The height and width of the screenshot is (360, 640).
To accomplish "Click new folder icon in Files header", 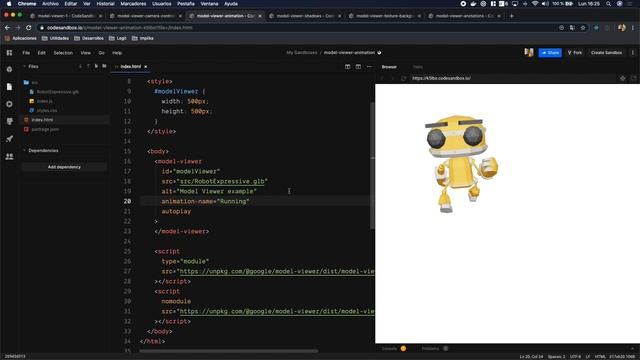I will [x=104, y=66].
